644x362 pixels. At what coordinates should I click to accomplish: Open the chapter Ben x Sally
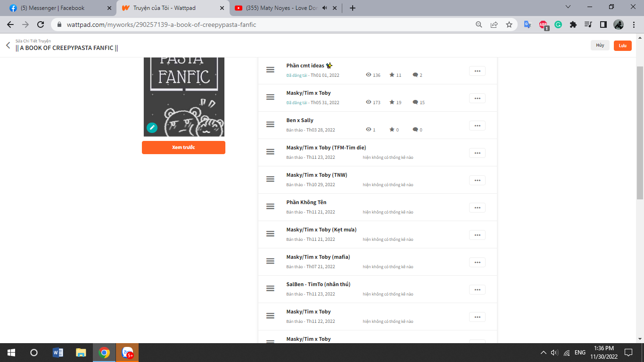click(x=300, y=120)
